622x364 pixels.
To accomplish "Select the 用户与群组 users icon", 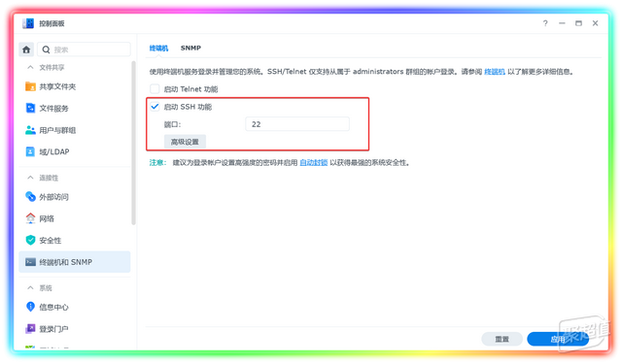I will click(x=30, y=130).
